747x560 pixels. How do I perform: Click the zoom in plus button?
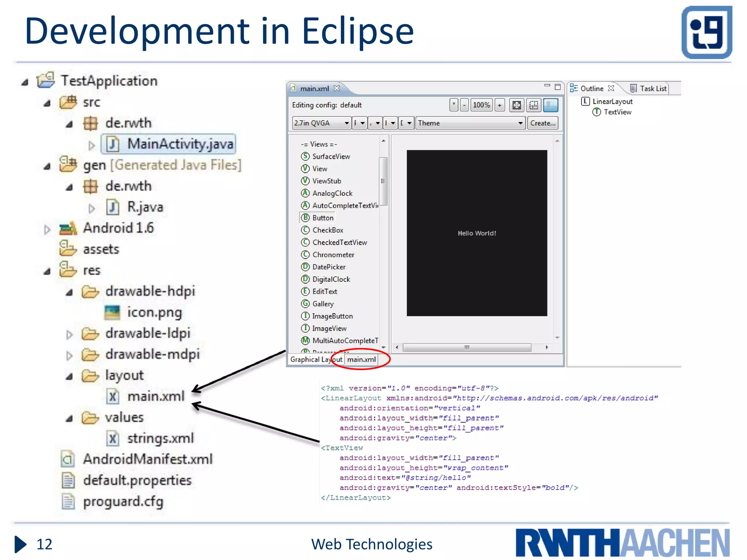tap(500, 105)
